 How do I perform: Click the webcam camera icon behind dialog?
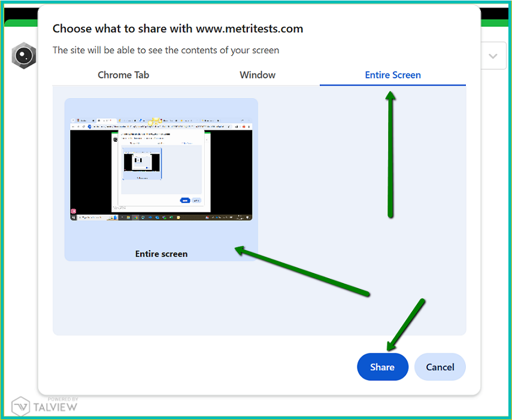pos(24,56)
